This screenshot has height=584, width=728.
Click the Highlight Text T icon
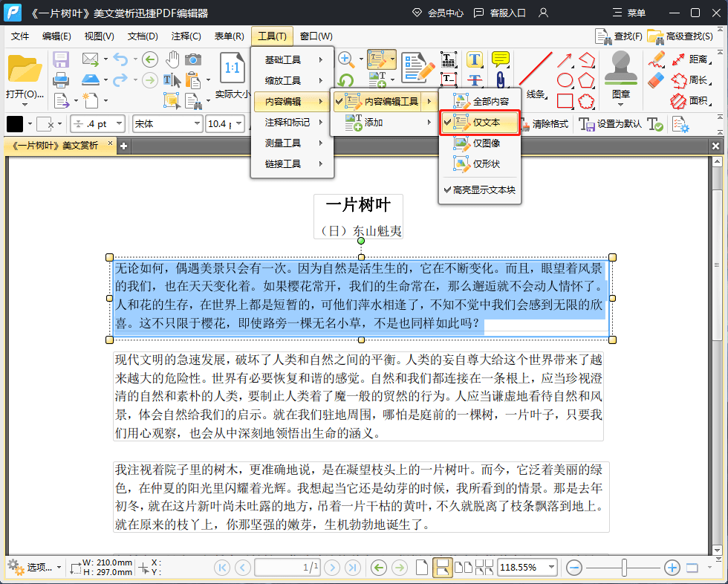click(475, 59)
